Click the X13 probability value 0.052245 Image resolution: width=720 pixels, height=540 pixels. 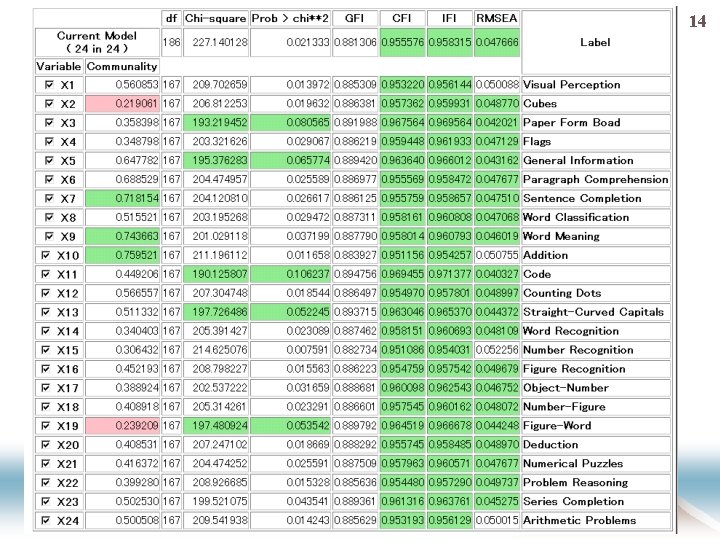291,312
